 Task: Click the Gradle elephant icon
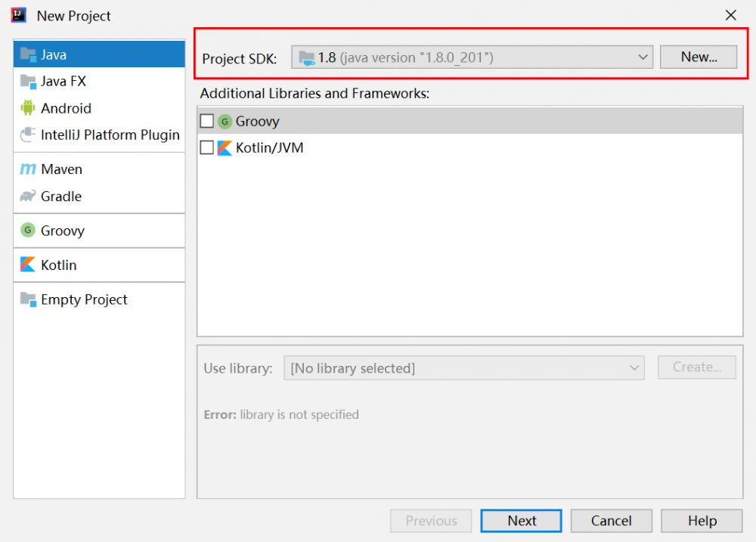pyautogui.click(x=28, y=197)
